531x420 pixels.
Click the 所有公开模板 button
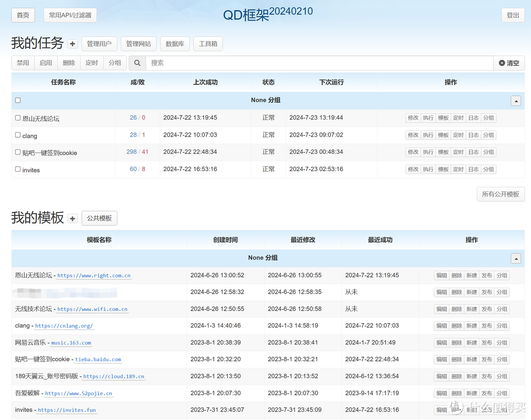coord(501,194)
